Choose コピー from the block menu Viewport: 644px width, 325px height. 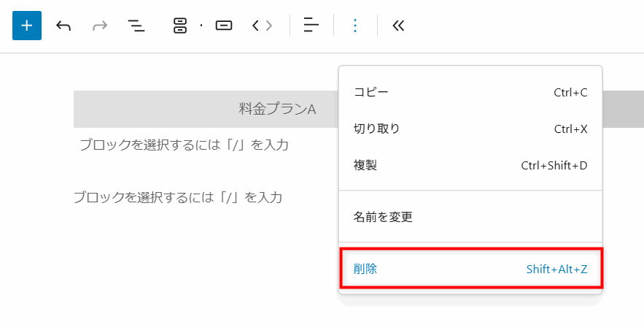click(470, 92)
